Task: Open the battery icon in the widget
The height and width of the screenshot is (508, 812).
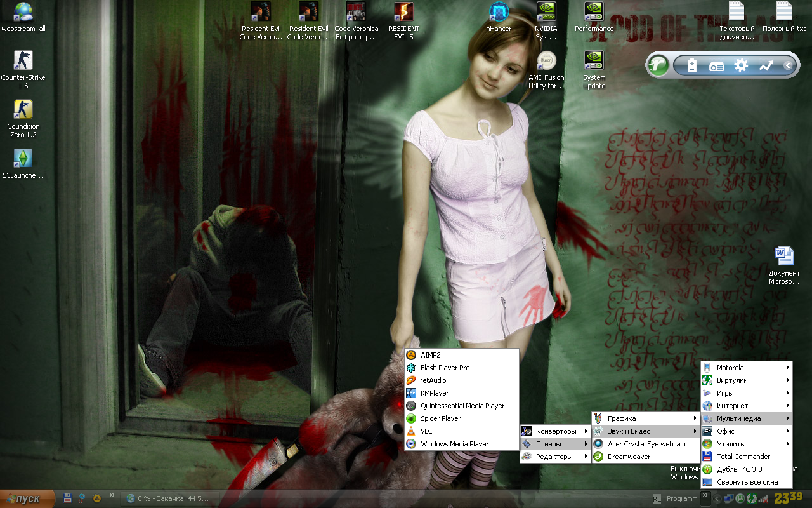Action: coord(692,65)
